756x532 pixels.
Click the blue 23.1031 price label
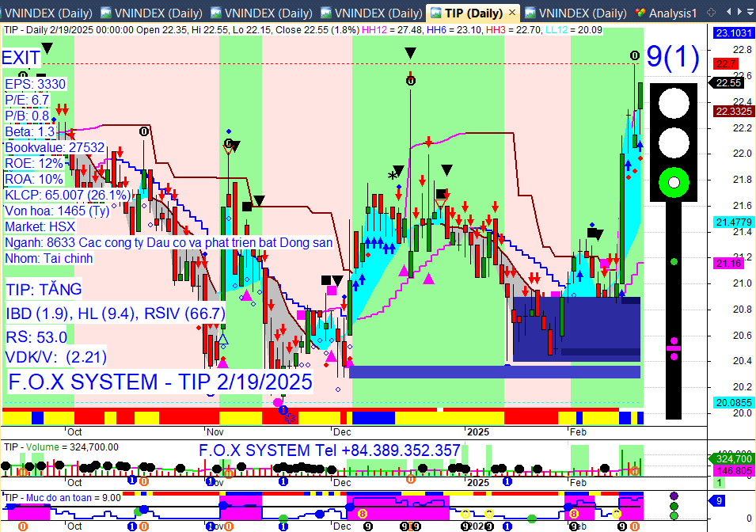click(733, 32)
